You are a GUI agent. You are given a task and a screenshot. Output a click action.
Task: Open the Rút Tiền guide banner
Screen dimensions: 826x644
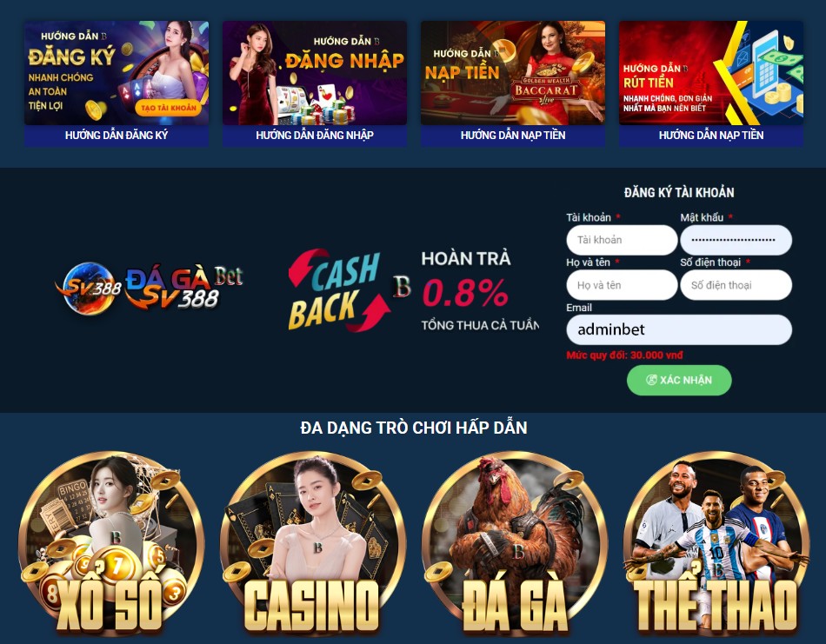(710, 73)
